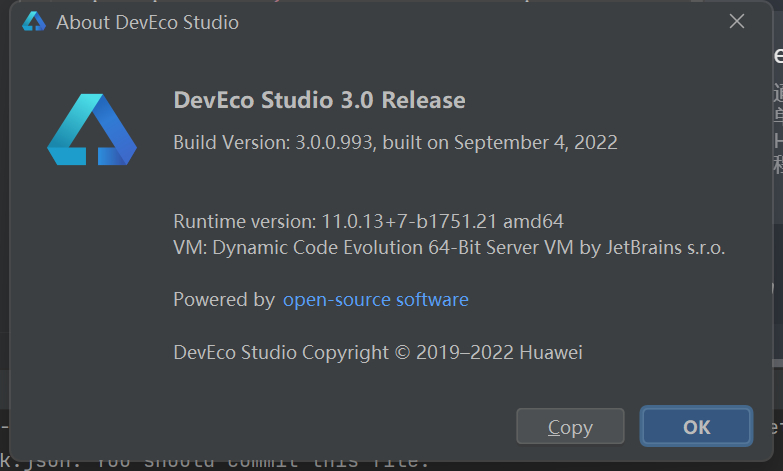
Task: Click the JetBrains s.r.o. text
Action: pyautogui.click(x=665, y=248)
